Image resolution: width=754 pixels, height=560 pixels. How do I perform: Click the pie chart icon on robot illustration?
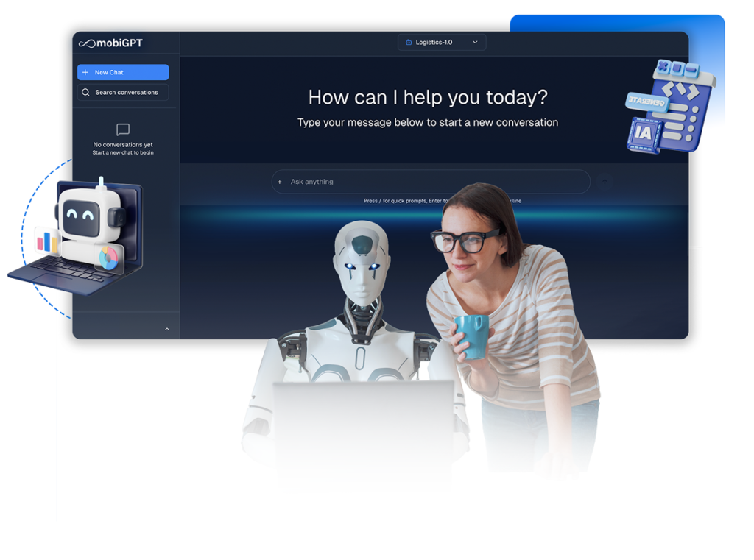pos(109,258)
